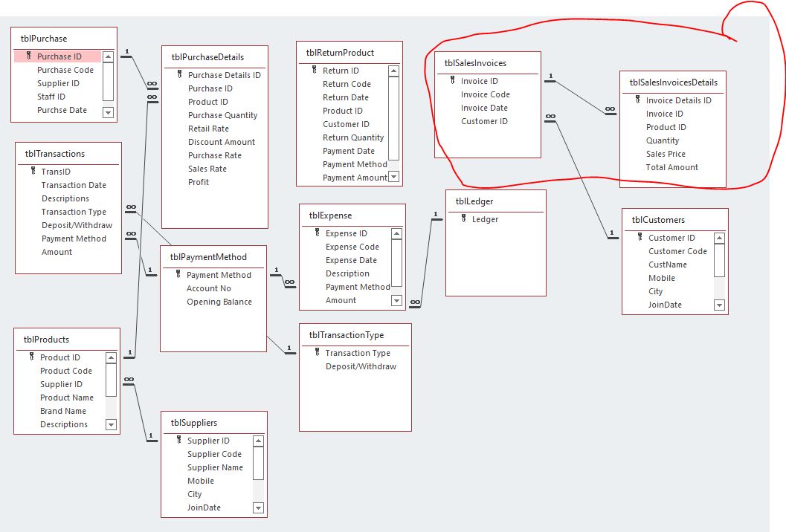Click the tblProducts field list scrollbar thumb
The width and height of the screenshot is (786, 532).
(112, 380)
